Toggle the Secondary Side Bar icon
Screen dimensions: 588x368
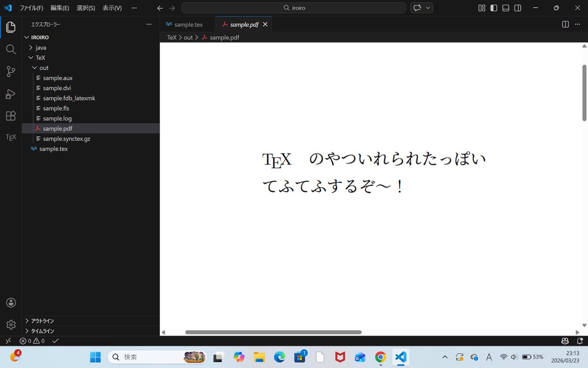pos(517,8)
